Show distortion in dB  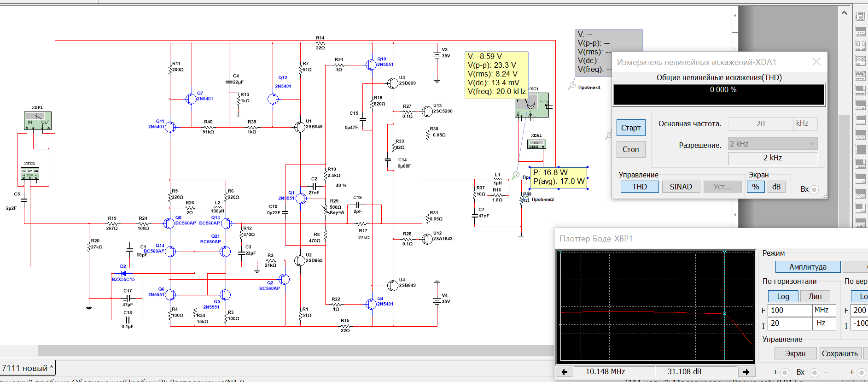[776, 187]
